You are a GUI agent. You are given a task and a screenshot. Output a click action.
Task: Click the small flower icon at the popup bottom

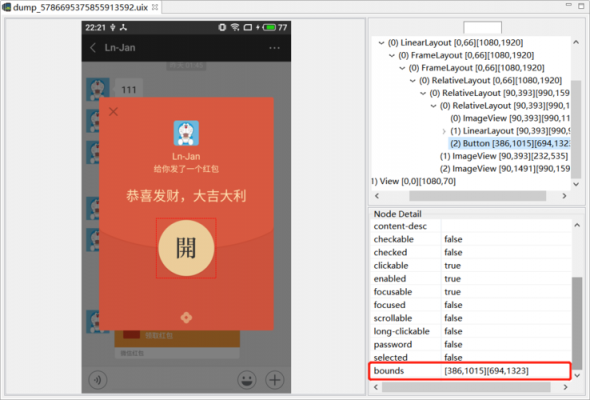pyautogui.click(x=186, y=318)
